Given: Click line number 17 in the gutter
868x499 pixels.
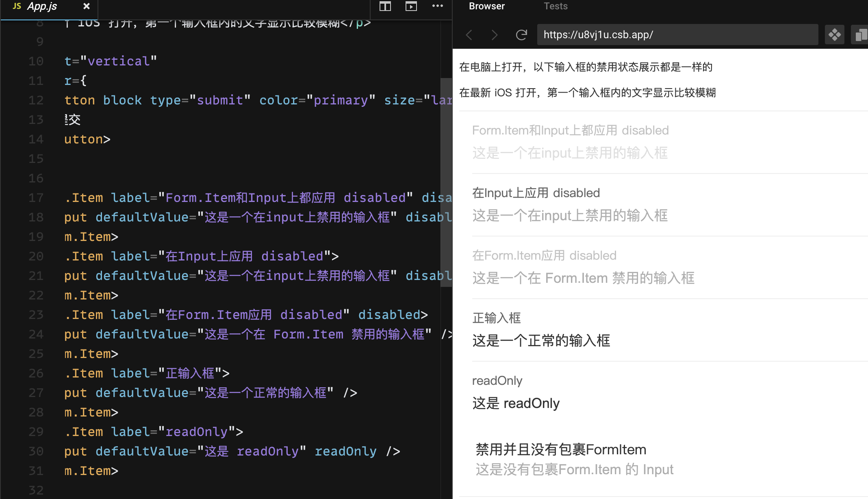Looking at the screenshot, I should click(36, 197).
